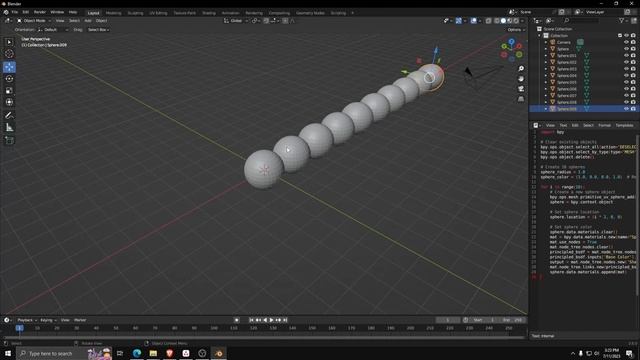Switch perspective/orthographic with the grid icon
Image resolution: width=640 pixels, height=360 pixels.
click(x=521, y=99)
